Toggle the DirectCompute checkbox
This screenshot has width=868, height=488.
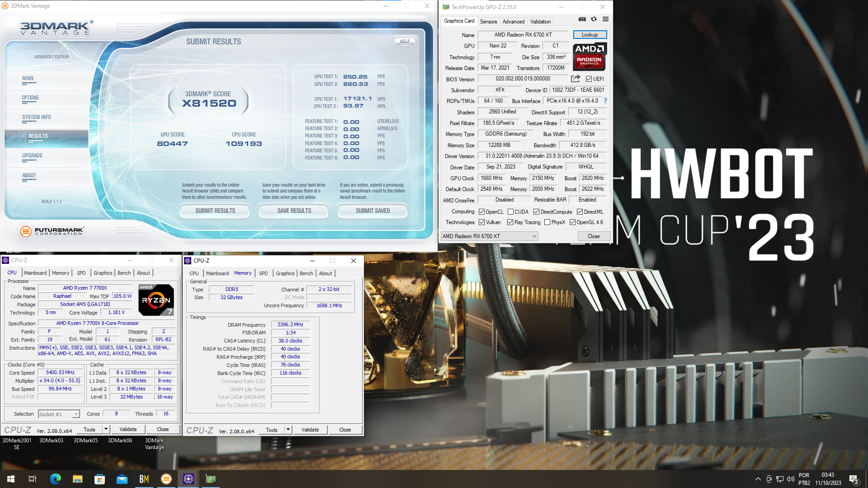[536, 212]
